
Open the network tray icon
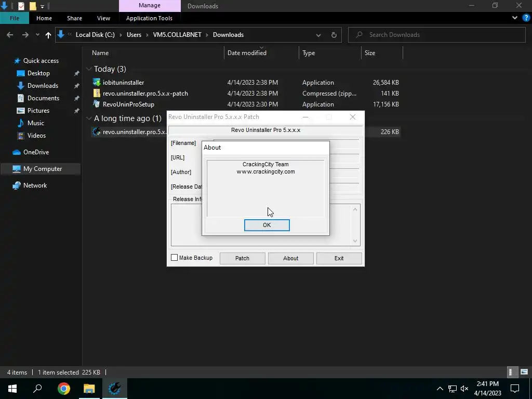(x=453, y=389)
